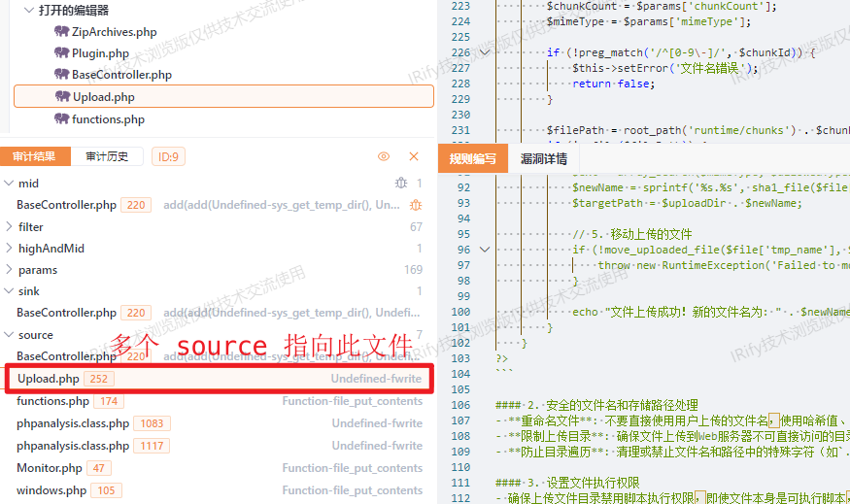Collapse the source result group
850x504 pixels.
(9, 335)
